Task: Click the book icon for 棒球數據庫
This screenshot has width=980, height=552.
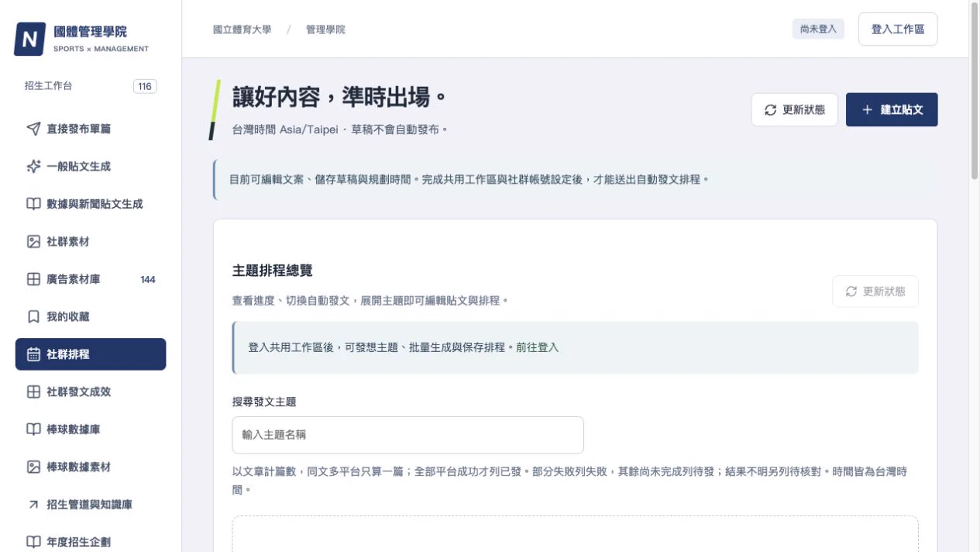Action: (x=33, y=429)
